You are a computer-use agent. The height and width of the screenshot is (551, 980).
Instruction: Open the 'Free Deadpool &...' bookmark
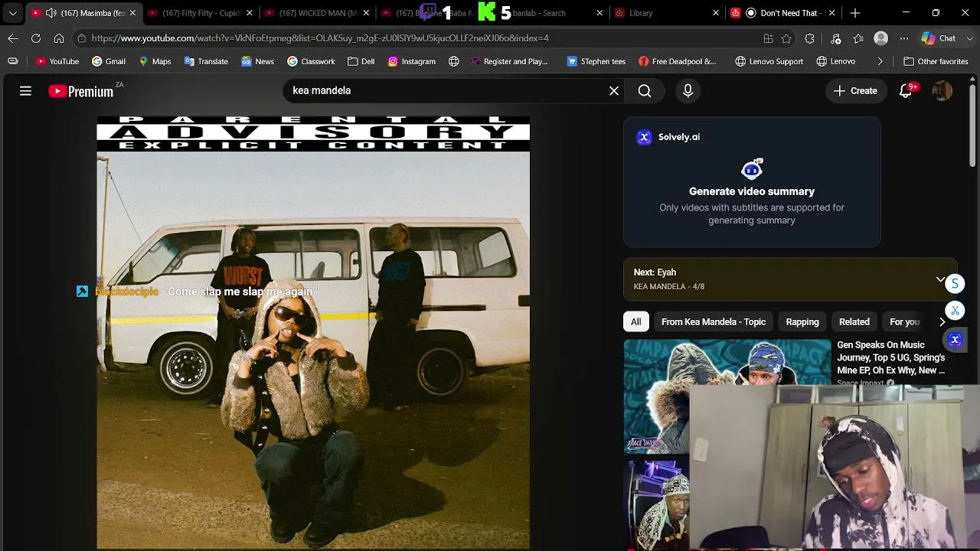pos(678,61)
